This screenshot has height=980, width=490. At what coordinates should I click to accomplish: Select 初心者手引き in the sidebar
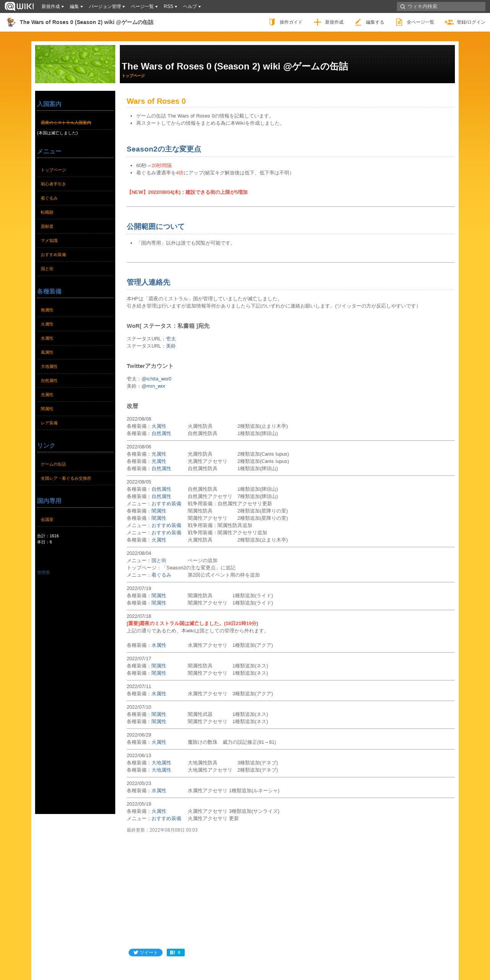(53, 184)
